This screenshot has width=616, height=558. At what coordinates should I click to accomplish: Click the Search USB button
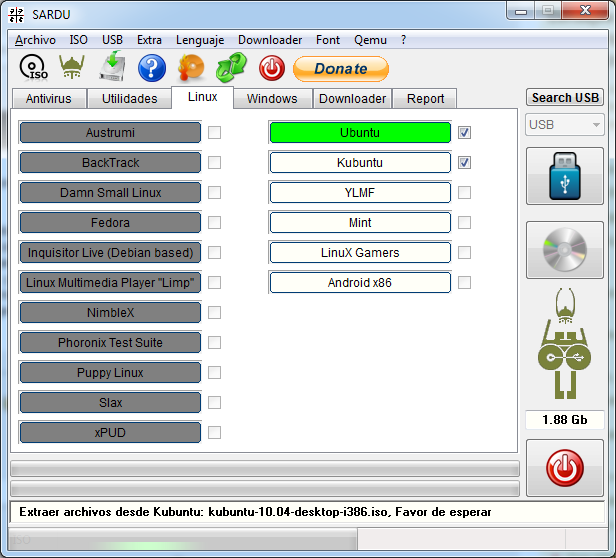point(565,97)
